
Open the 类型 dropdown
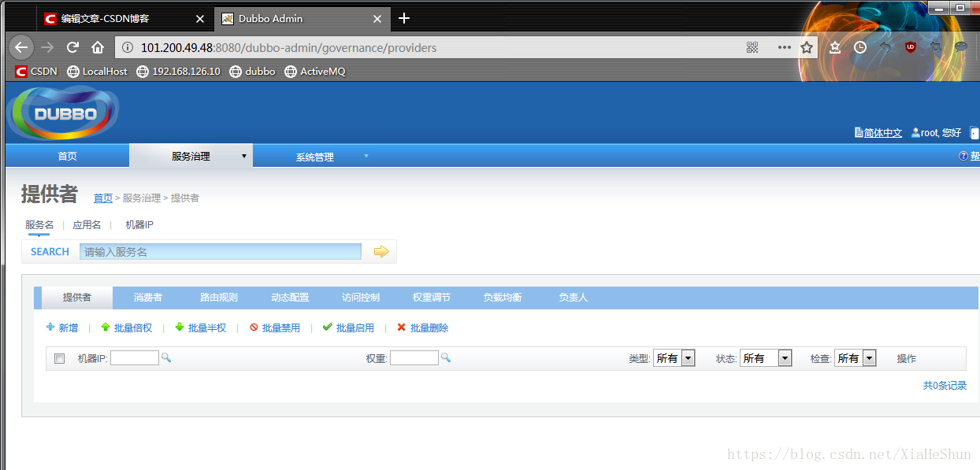(x=674, y=358)
